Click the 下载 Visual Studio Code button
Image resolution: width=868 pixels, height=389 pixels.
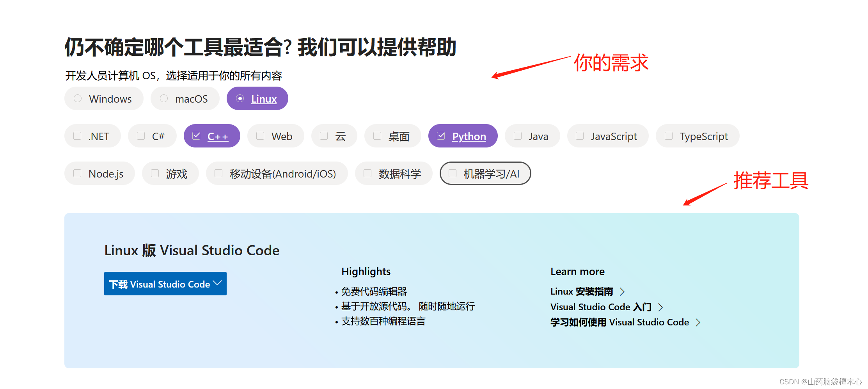[165, 284]
